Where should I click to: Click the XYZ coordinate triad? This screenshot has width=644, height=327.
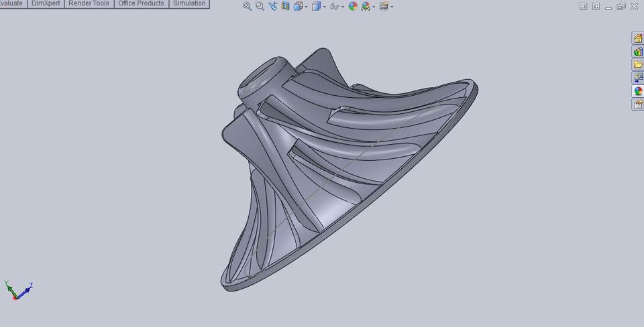pyautogui.click(x=17, y=291)
